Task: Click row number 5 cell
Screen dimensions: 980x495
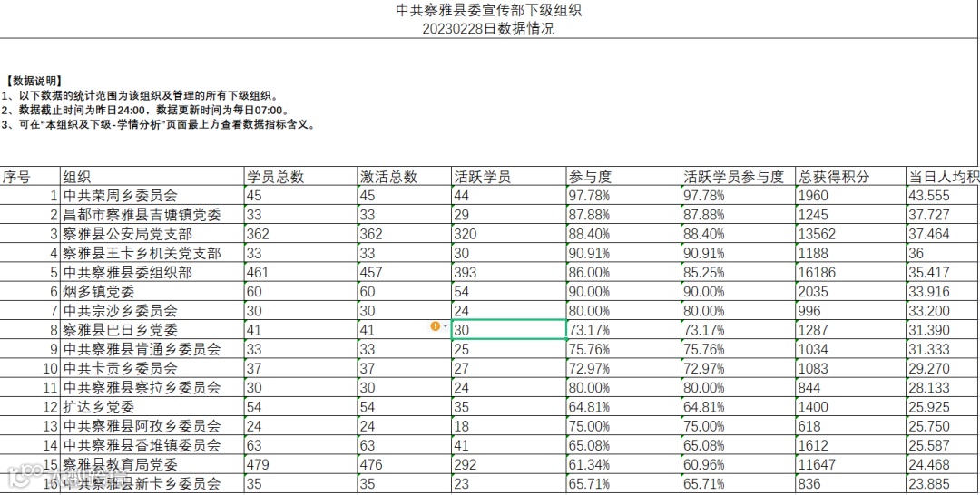Action: (30, 272)
